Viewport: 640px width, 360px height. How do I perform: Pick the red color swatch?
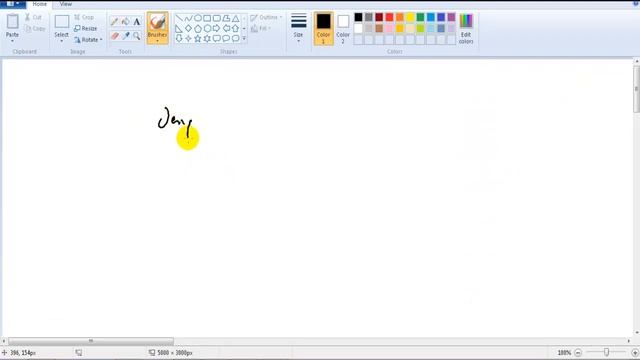pyautogui.click(x=389, y=17)
